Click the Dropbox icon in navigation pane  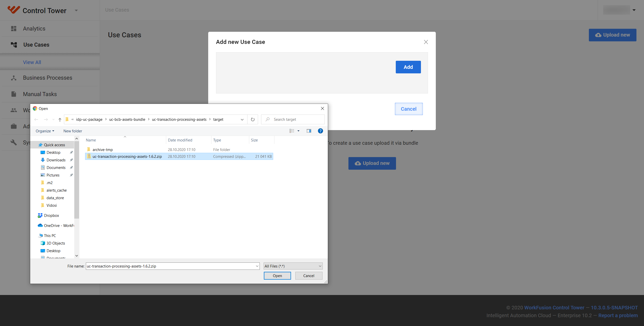(x=40, y=216)
